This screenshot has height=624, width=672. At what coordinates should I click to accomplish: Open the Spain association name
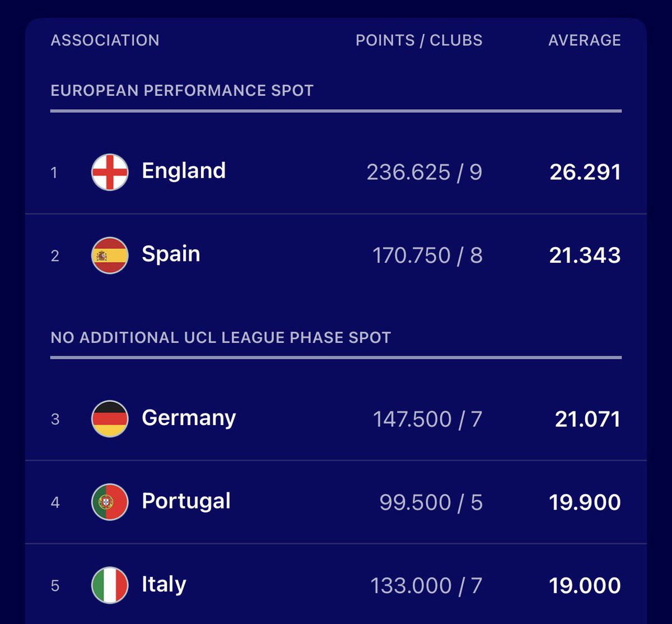coord(171,254)
